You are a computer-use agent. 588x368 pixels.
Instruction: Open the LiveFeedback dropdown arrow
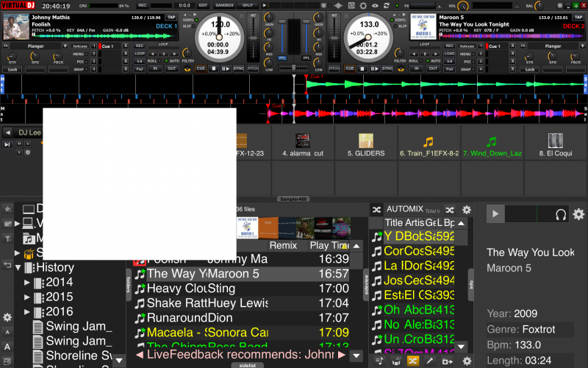(x=356, y=355)
